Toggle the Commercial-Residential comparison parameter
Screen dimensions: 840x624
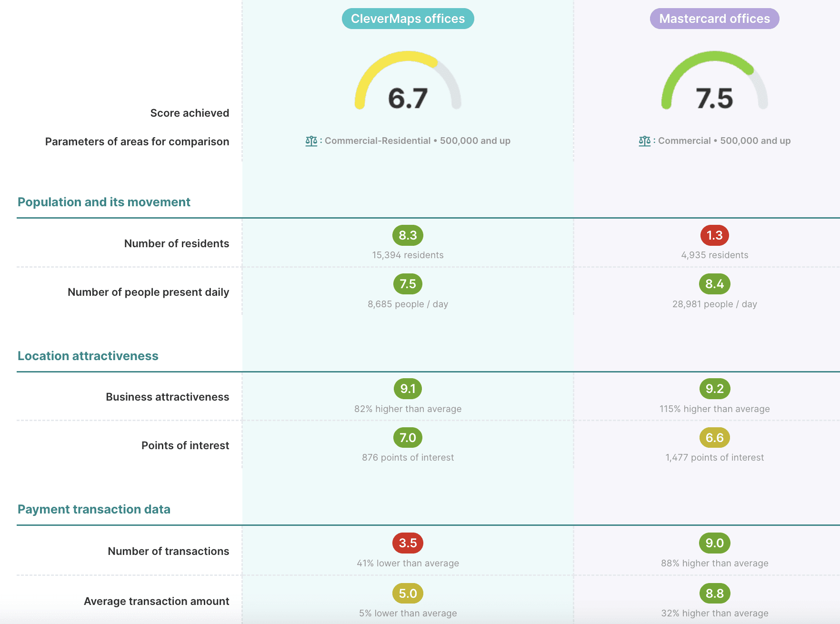(x=378, y=141)
